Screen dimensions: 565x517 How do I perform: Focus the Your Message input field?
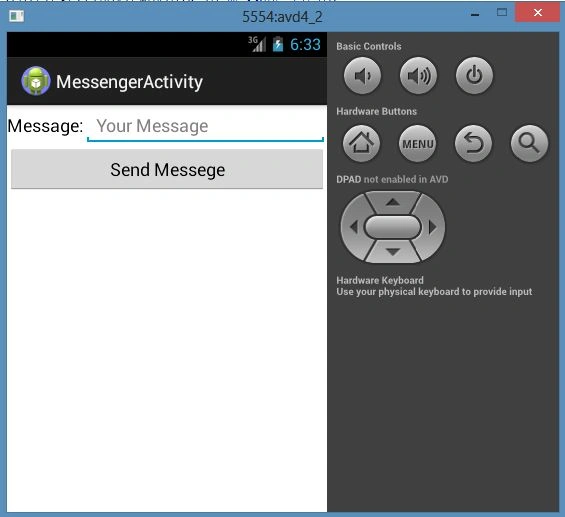205,126
